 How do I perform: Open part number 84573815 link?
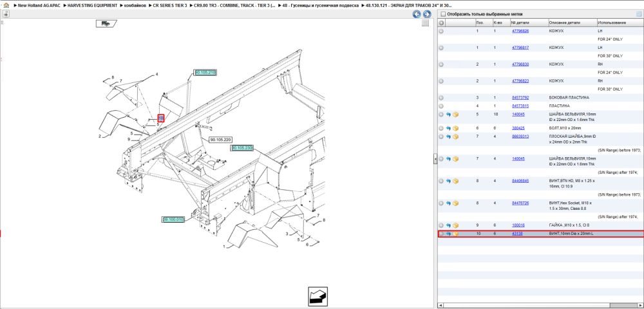(x=520, y=106)
